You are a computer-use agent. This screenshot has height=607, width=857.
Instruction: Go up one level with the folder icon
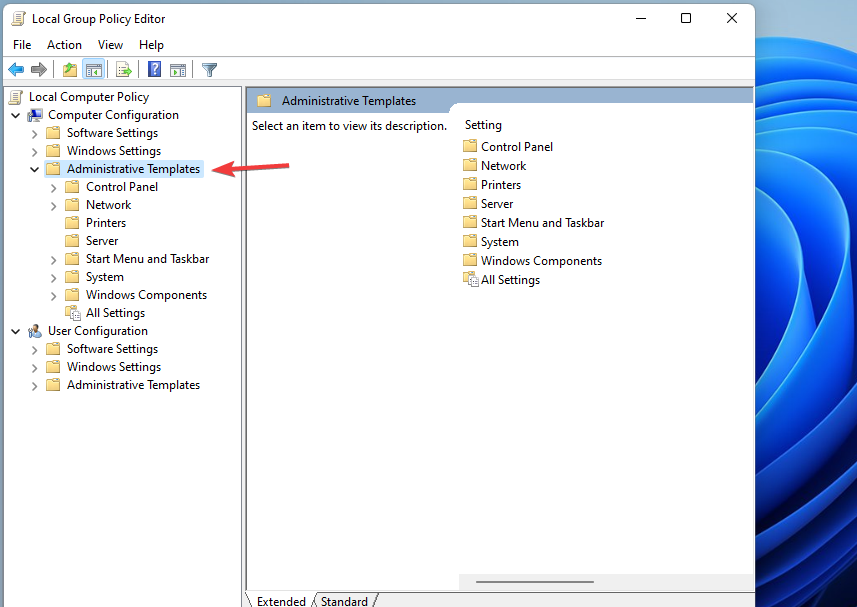(x=70, y=69)
